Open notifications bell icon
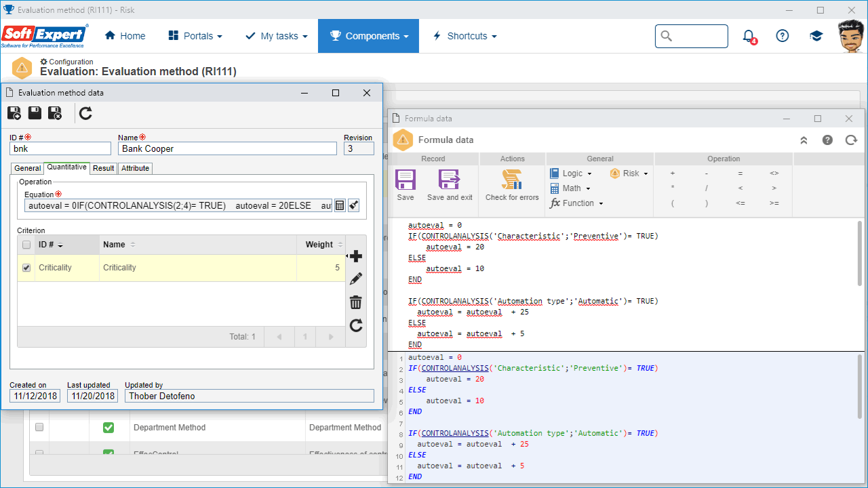This screenshot has height=488, width=868. 749,36
